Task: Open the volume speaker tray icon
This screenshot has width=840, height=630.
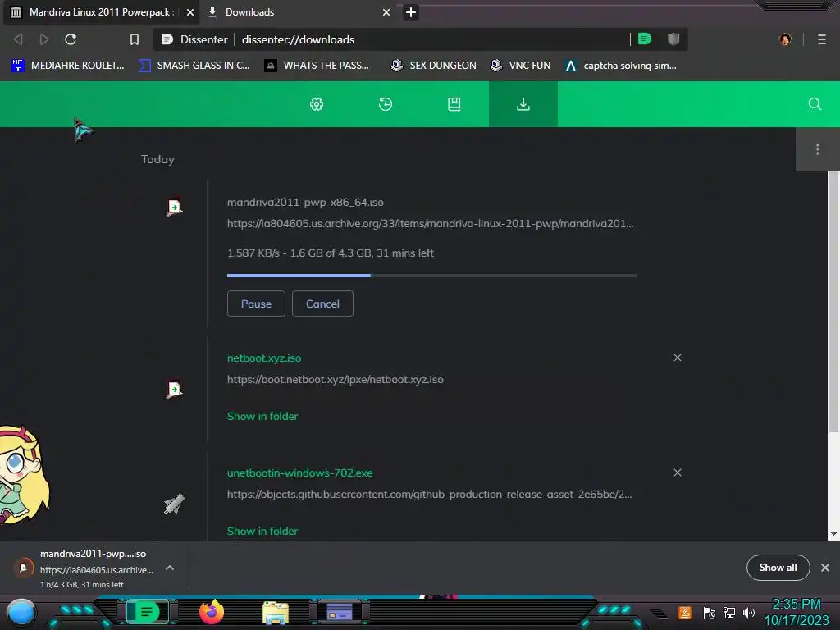Action: pyautogui.click(x=749, y=612)
